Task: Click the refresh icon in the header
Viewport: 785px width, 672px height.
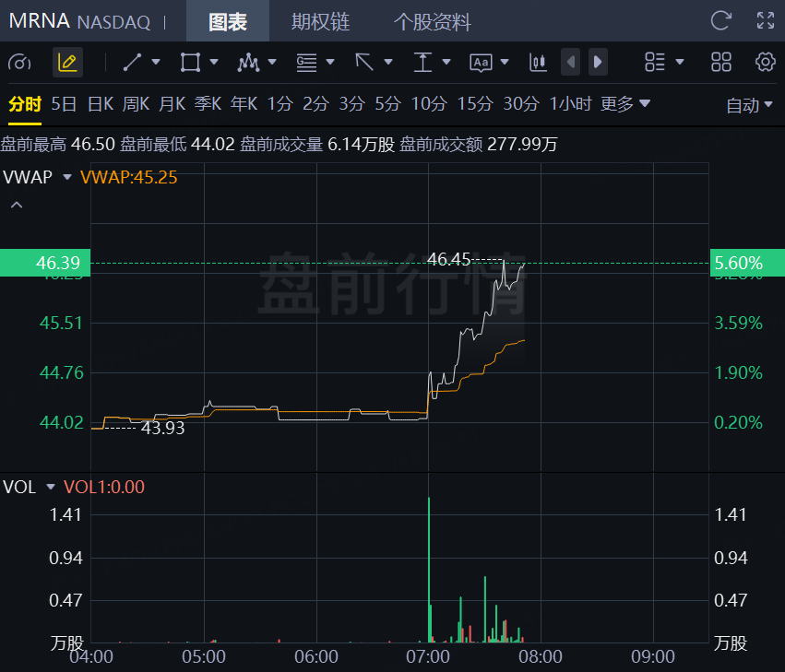Action: coord(720,21)
